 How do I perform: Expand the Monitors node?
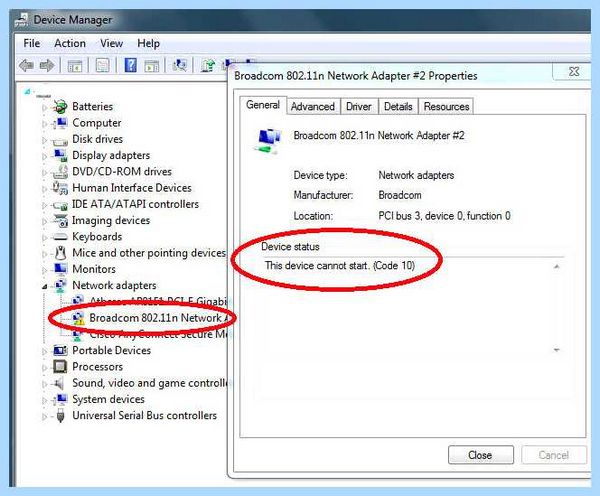point(44,270)
